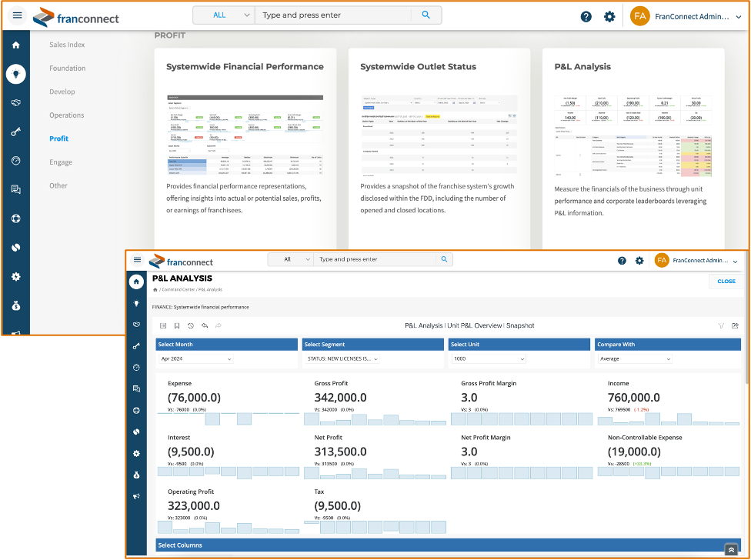Open P&L Analysis card title
This screenshot has height=560, width=751.
582,66
